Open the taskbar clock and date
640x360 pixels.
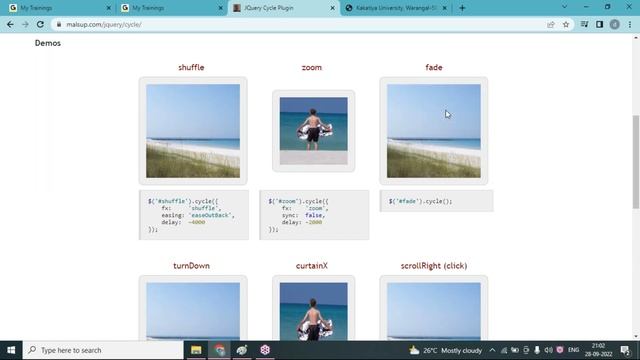coord(598,350)
